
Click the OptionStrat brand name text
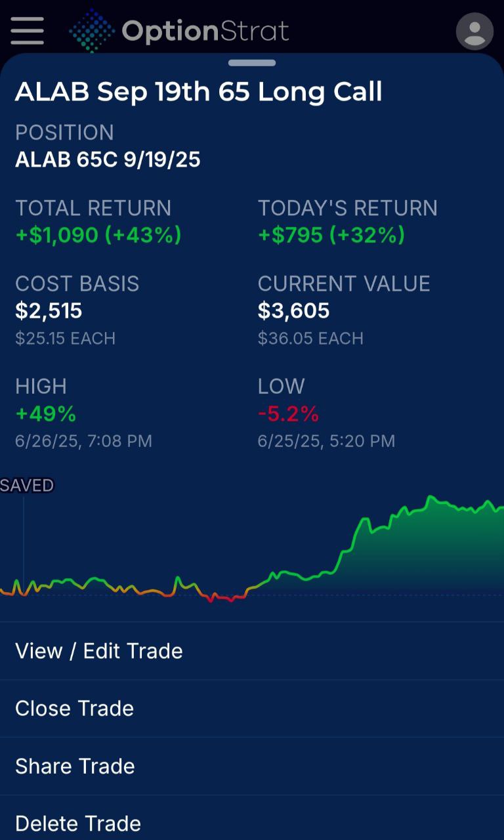tap(205, 31)
